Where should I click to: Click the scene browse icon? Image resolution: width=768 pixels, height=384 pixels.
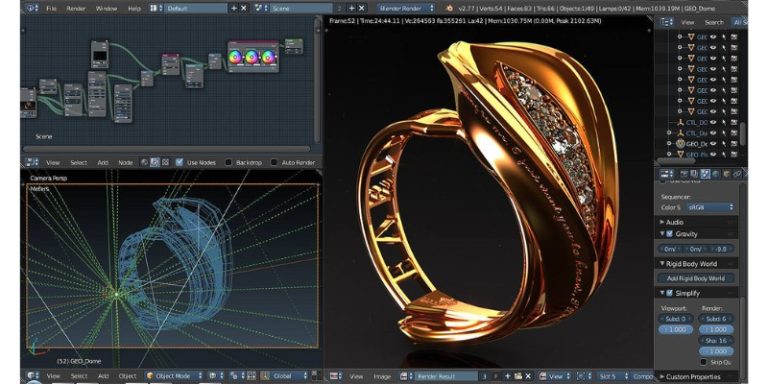261,8
